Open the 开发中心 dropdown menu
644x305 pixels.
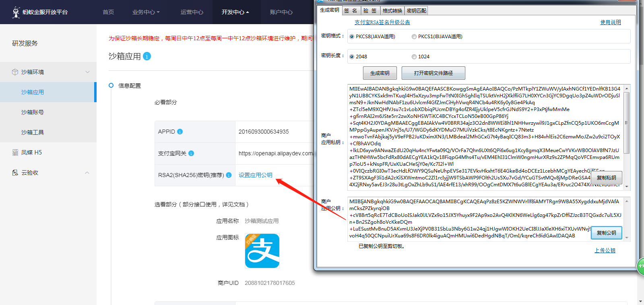[235, 12]
